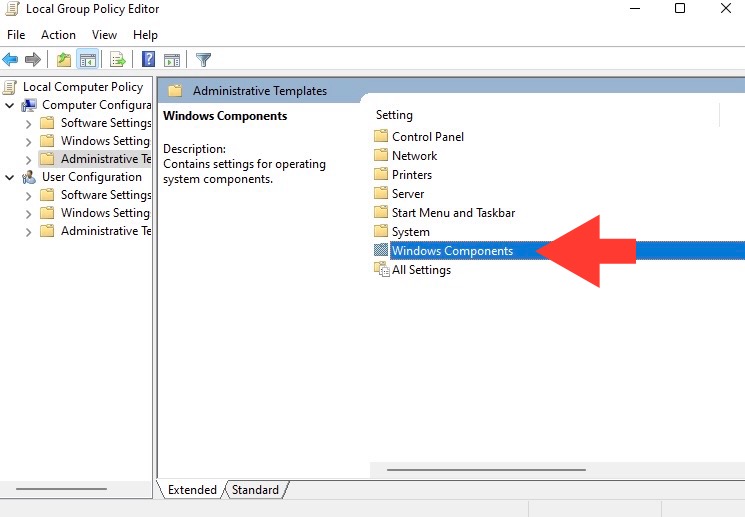Click the Server folder icon
This screenshot has width=745, height=517.
[x=381, y=193]
